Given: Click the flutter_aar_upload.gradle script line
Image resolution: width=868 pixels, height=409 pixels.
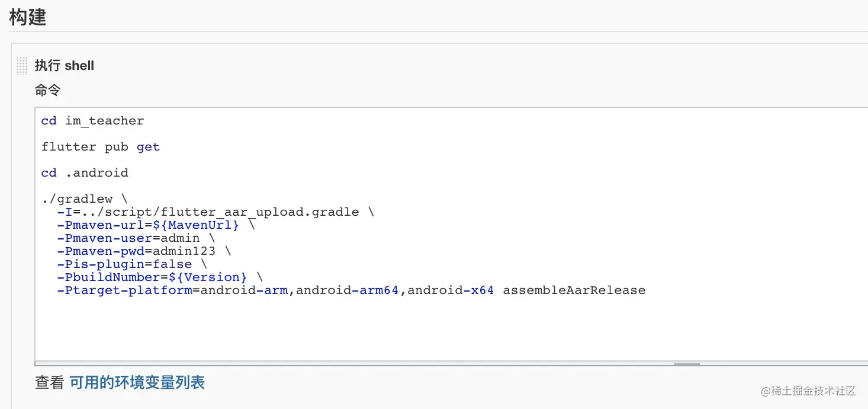Looking at the screenshot, I should click(215, 212).
